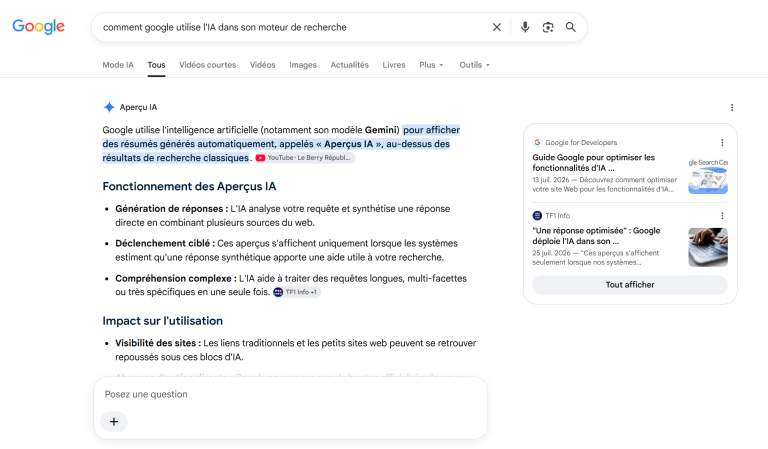Viewport: 768px width, 449px height.
Task: Click the date 25 juil. 2026 snippet
Action: (x=551, y=253)
